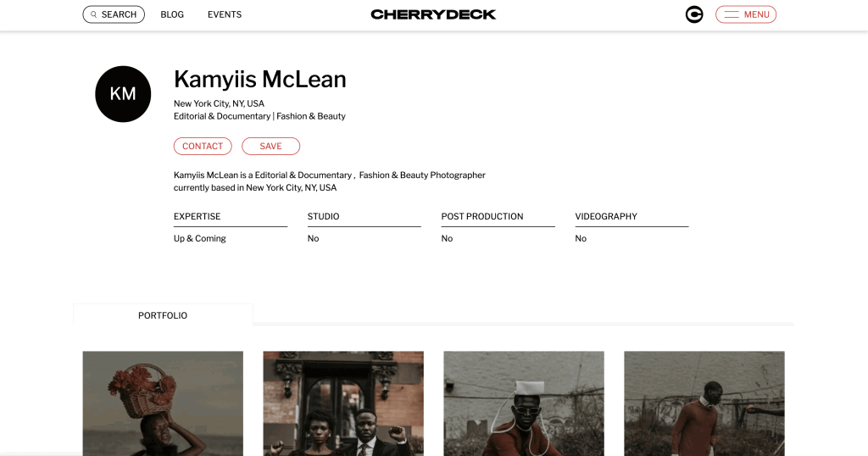The width and height of the screenshot is (868, 456).
Task: Open the SEARCH pill button
Action: (x=114, y=14)
